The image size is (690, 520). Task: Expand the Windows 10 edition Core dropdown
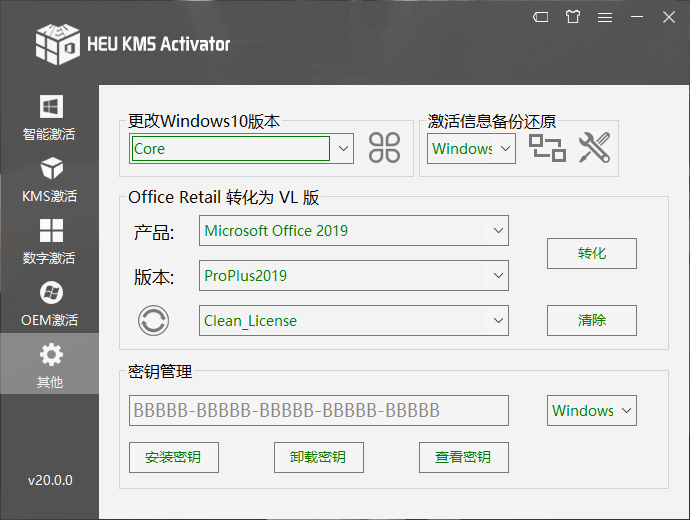(x=343, y=148)
